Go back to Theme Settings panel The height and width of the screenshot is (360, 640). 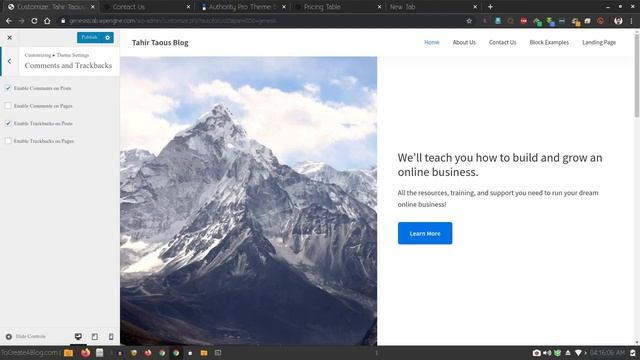coord(9,61)
